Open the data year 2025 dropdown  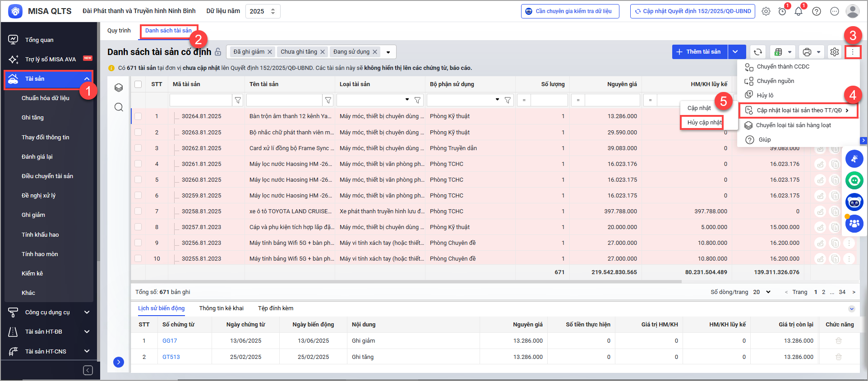[263, 11]
